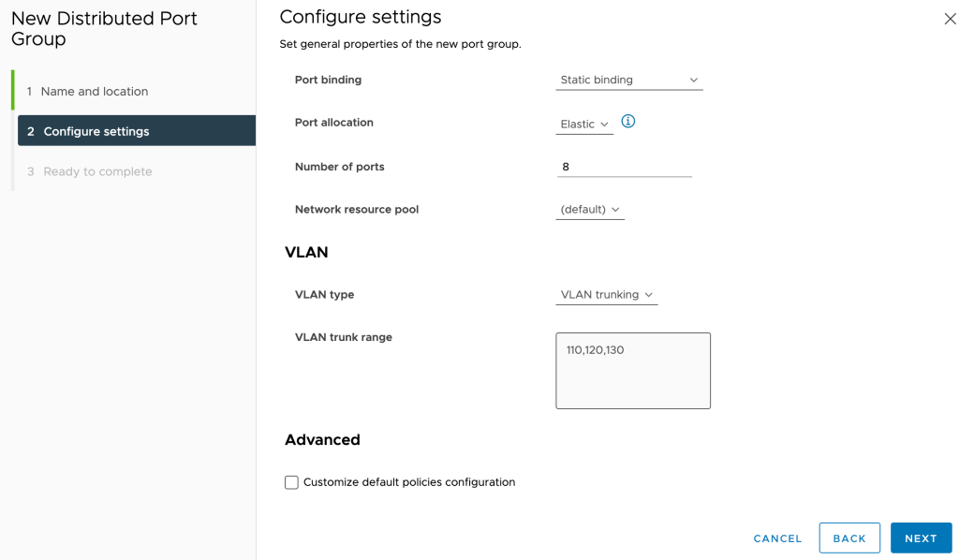Proceed with the Next button
Viewport: 959px width, 560px height.
[921, 538]
